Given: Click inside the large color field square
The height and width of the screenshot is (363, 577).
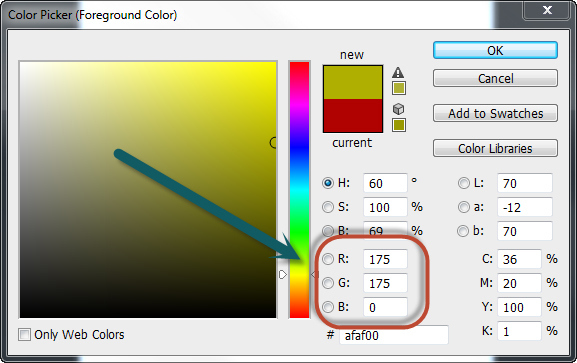Looking at the screenshot, I should pos(148,190).
